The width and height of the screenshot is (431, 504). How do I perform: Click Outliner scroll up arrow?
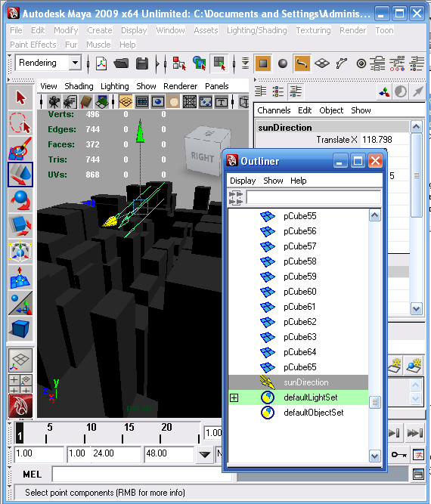coord(375,215)
